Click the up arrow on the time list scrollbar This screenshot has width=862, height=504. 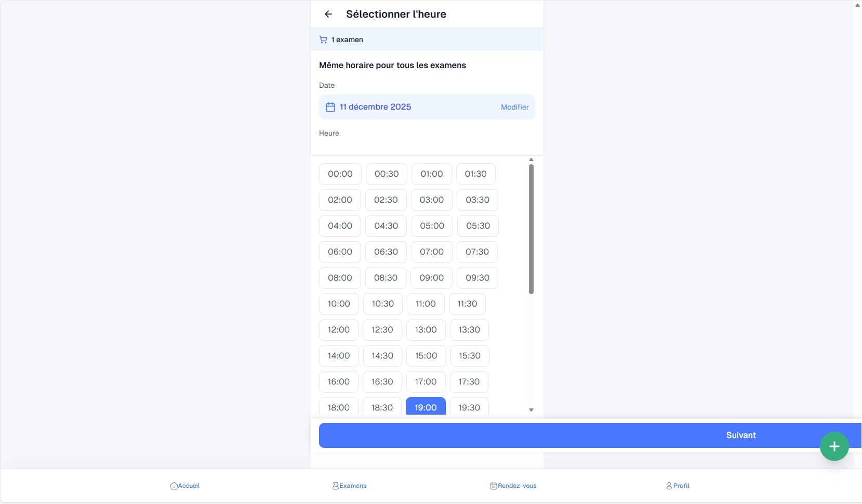coord(531,160)
